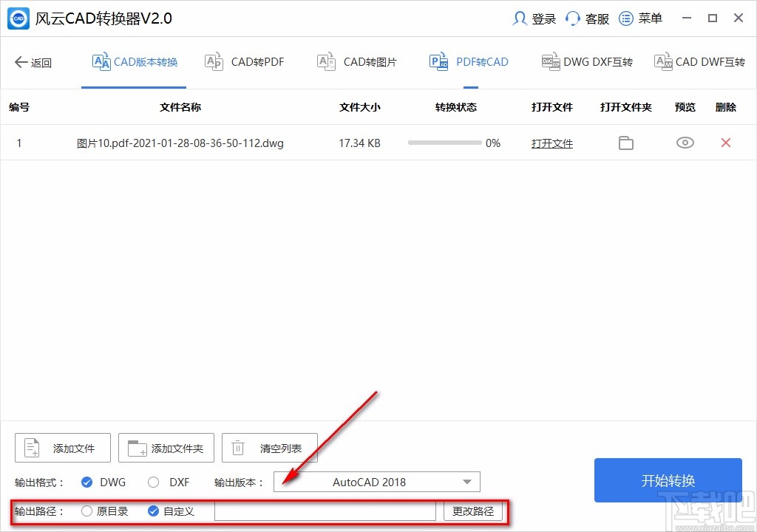Image resolution: width=757 pixels, height=532 pixels.
Task: Enable the DXF output format checkbox
Action: (152, 482)
